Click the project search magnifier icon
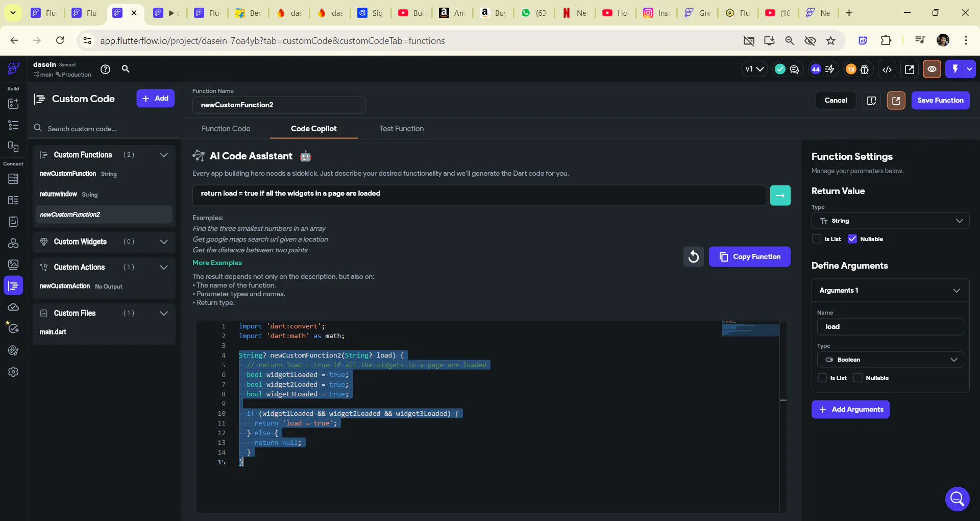Image resolution: width=980 pixels, height=521 pixels. 126,69
